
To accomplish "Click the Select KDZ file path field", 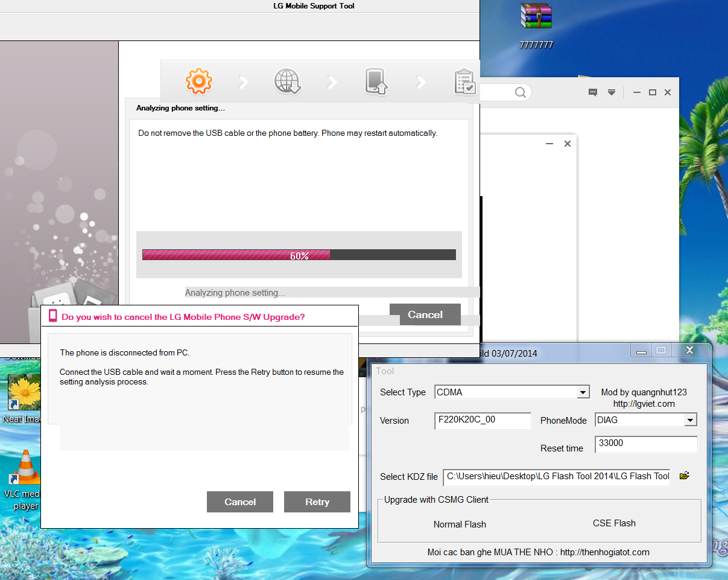I will point(556,477).
